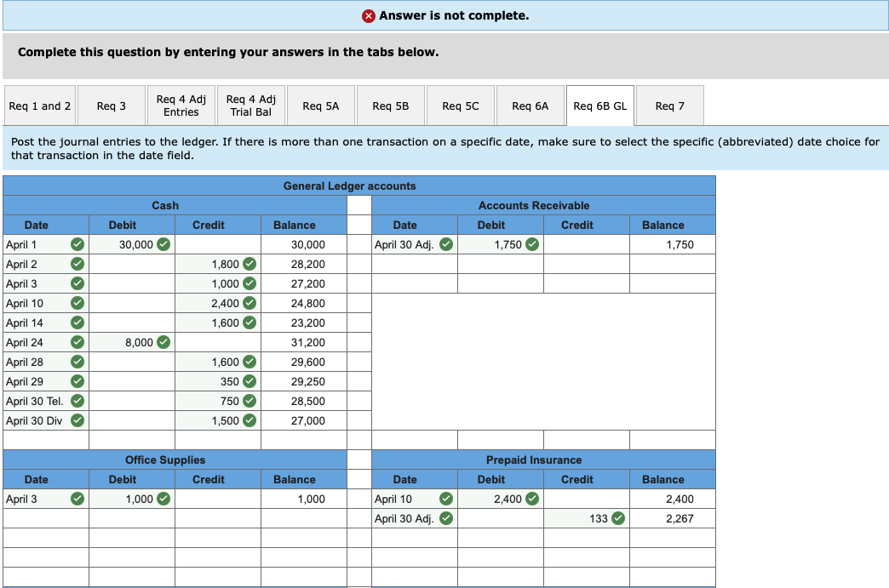Click the green check next to April 30 Div date

click(77, 420)
